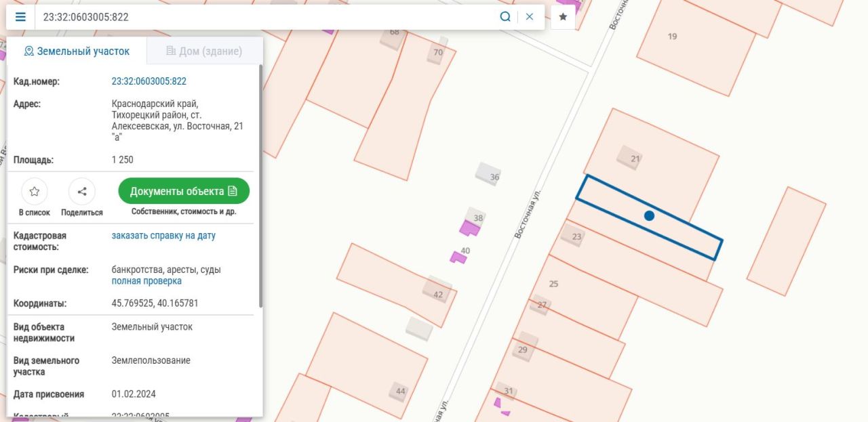Click заказать справку на дату link

coord(163,236)
